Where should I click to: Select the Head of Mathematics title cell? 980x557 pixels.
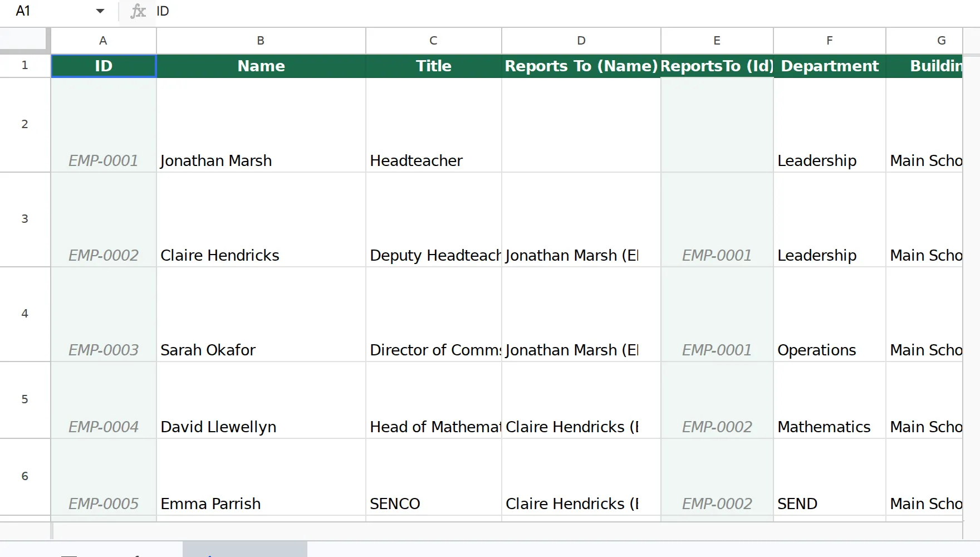(434, 400)
